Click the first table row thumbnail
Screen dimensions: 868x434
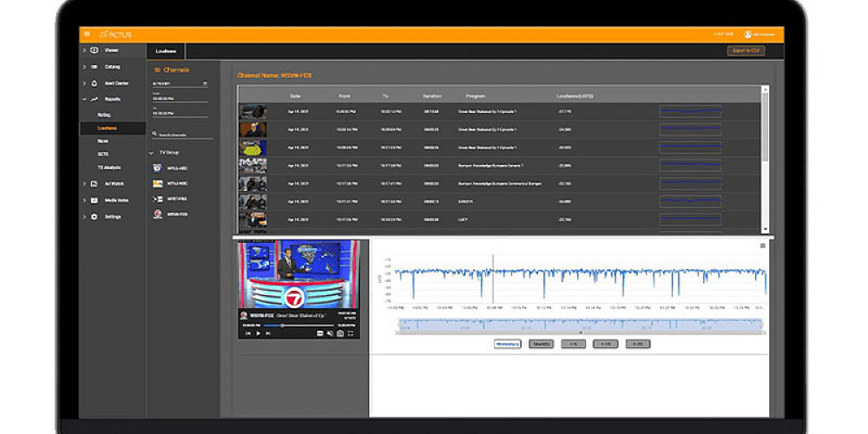(x=253, y=111)
